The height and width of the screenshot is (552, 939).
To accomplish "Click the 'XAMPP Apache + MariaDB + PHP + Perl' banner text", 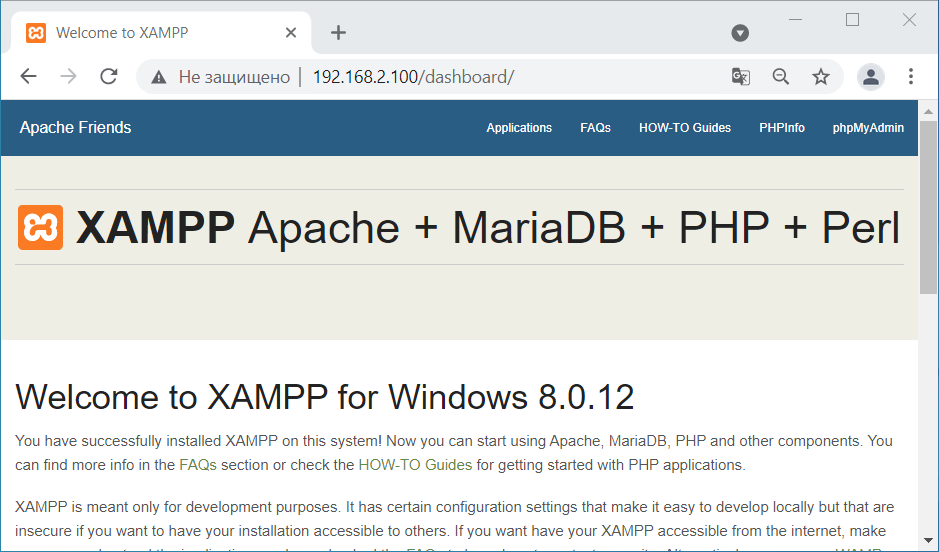I will pos(487,228).
